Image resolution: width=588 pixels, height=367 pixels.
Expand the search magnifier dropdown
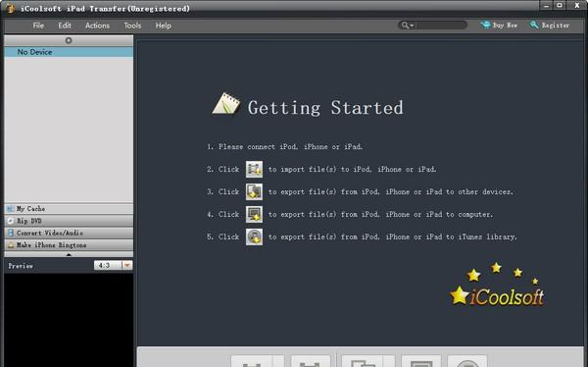408,26
